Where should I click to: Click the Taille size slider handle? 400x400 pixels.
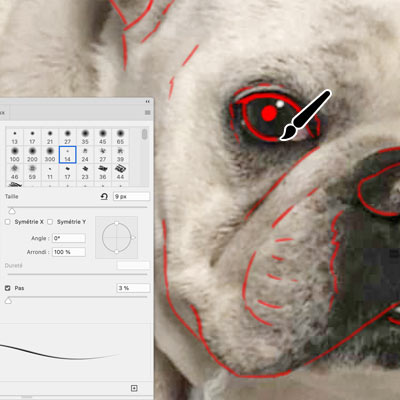[12, 211]
